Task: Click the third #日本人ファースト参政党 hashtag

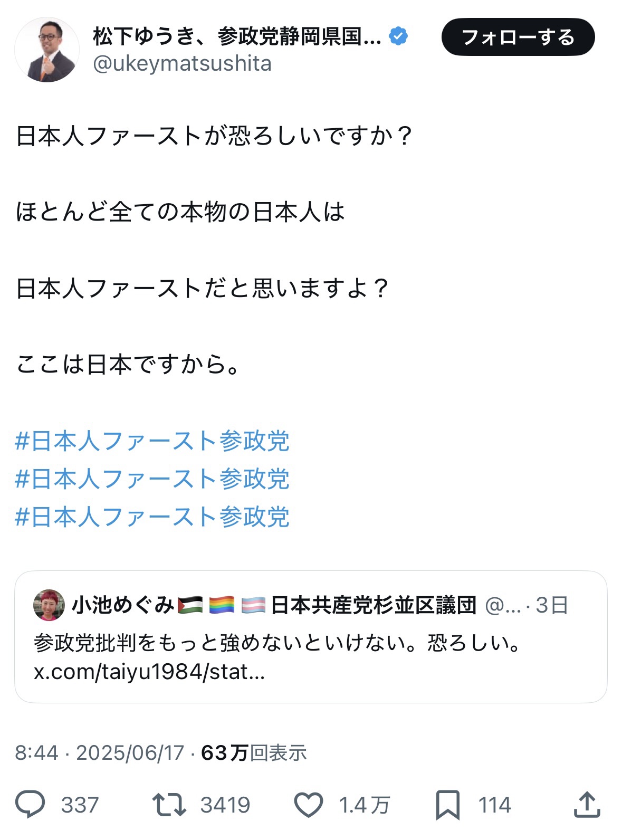Action: point(152,517)
